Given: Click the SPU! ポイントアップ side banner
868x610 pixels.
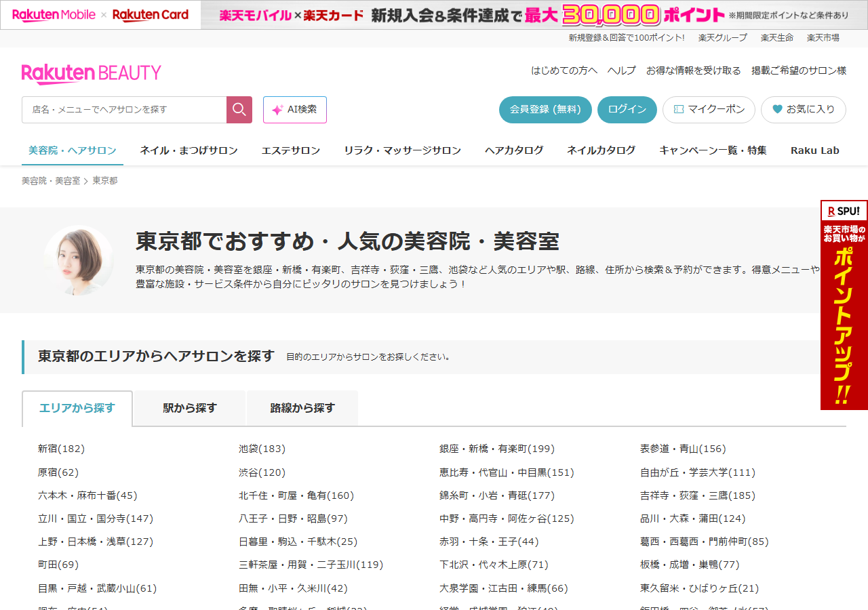Looking at the screenshot, I should tap(844, 305).
